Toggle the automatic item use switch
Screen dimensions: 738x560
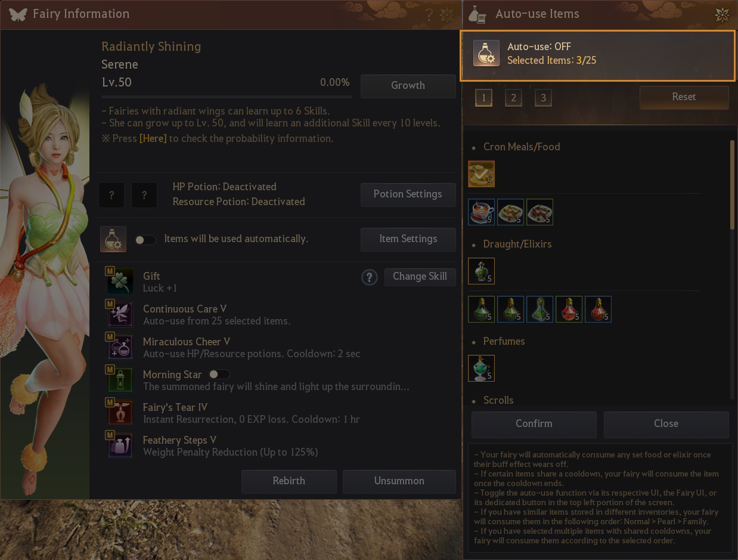145,240
